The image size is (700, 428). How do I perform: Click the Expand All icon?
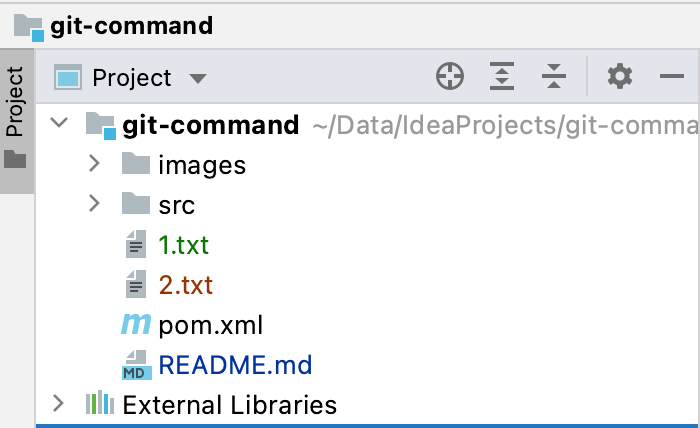(x=502, y=76)
